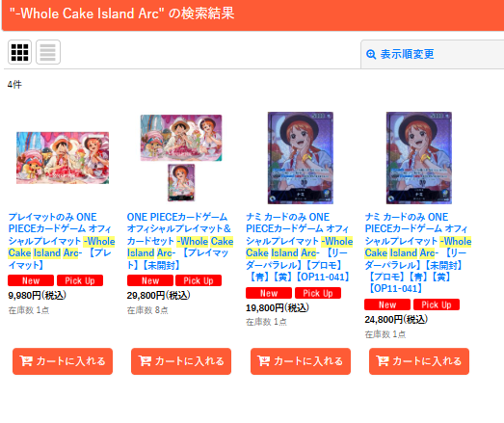The height and width of the screenshot is (423, 504).
Task: Click cart icon on fourth product button
Action: click(383, 361)
